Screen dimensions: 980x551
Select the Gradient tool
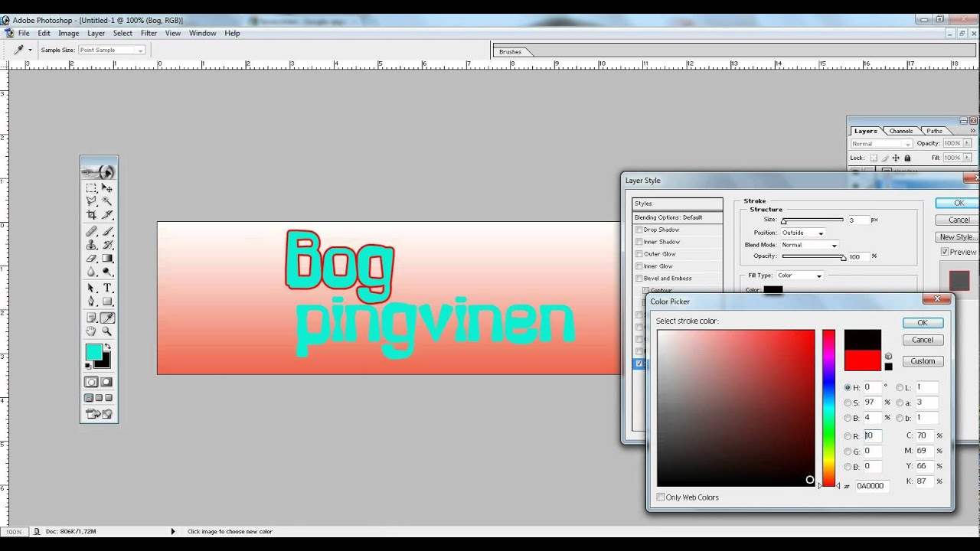107,259
